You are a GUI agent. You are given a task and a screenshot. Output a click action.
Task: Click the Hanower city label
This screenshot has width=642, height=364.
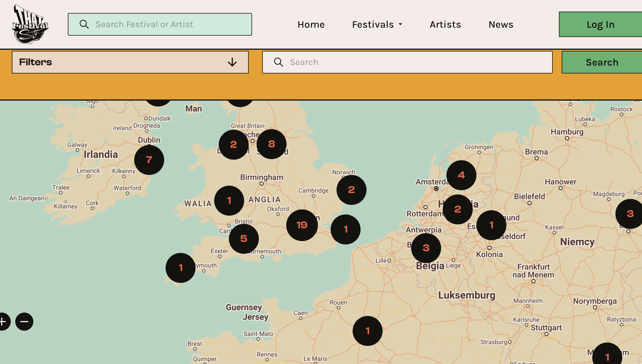point(561,182)
